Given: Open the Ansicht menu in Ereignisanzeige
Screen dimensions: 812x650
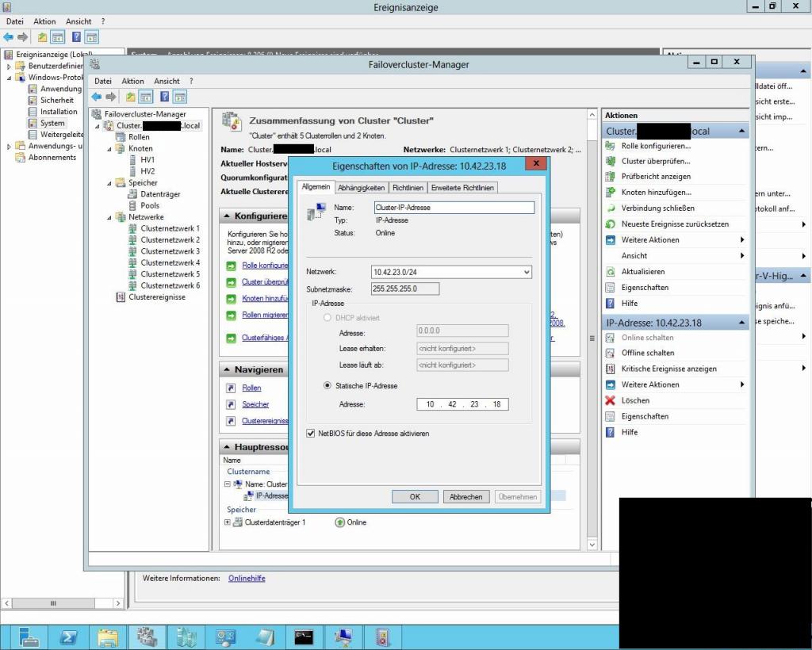Looking at the screenshot, I should 79,21.
